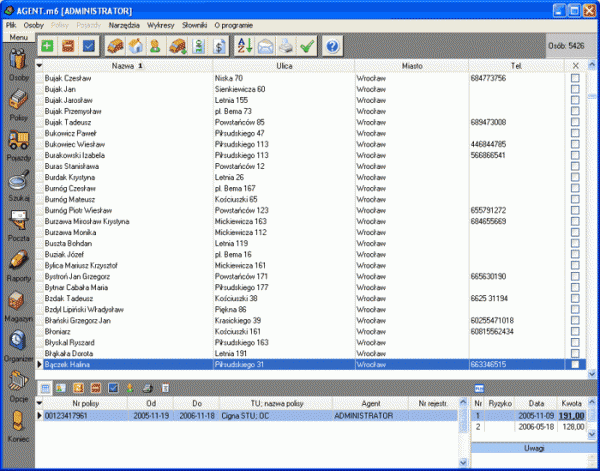The height and width of the screenshot is (471, 600).
Task: Open the Słowniki menu
Action: click(x=194, y=25)
